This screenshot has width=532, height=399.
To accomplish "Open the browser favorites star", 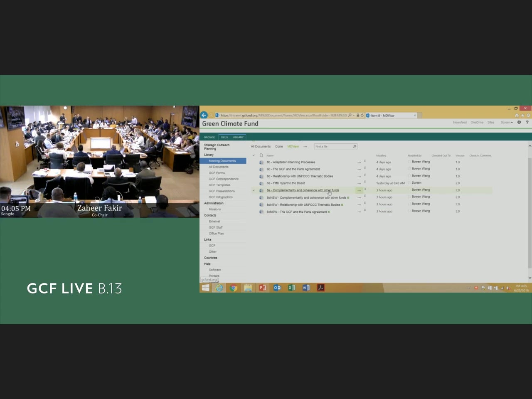I will click(x=522, y=116).
